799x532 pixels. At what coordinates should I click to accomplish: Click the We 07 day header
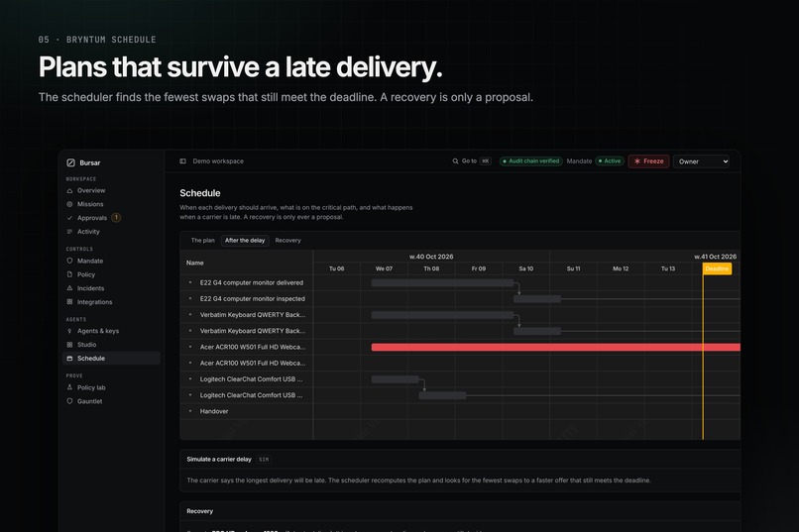click(384, 268)
